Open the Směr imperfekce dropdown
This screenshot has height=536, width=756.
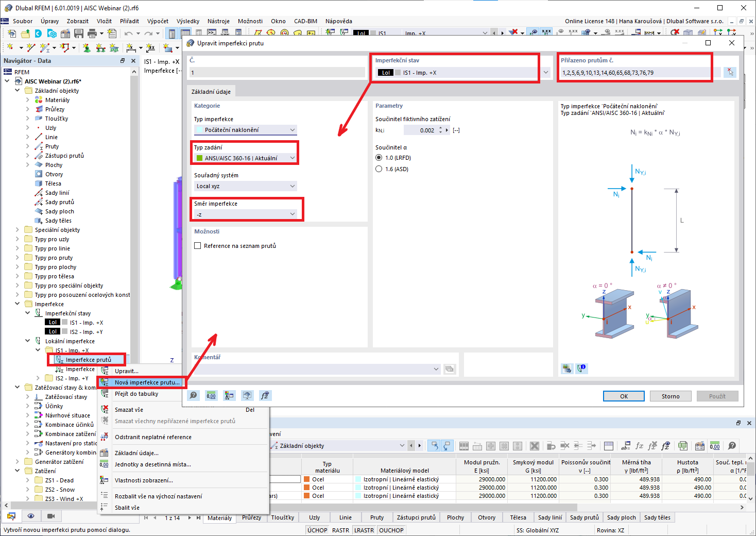coord(293,214)
